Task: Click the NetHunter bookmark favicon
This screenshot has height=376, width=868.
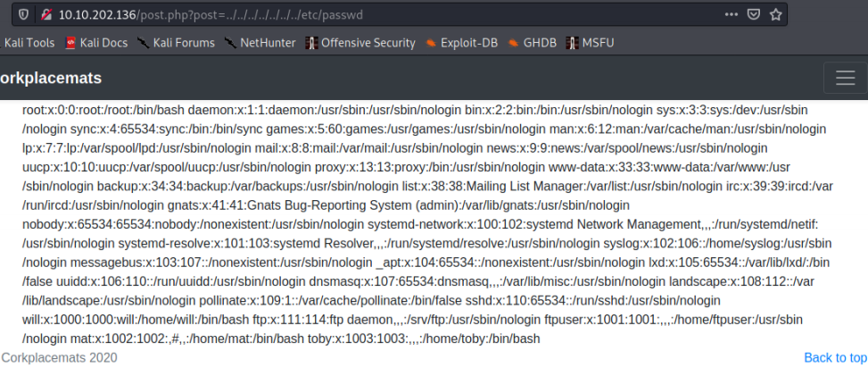Action: [x=230, y=43]
